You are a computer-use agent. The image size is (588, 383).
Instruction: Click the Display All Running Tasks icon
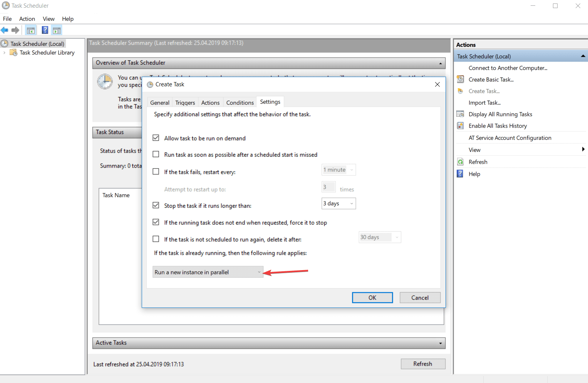(x=460, y=114)
